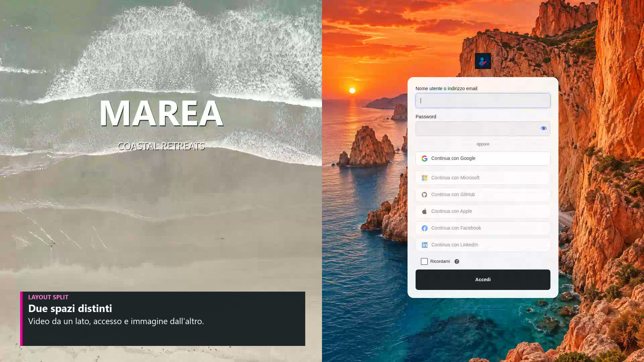Screen dimensions: 644x362
Task: Focus the Nome utente o indirizzo email field
Action: 483,101
